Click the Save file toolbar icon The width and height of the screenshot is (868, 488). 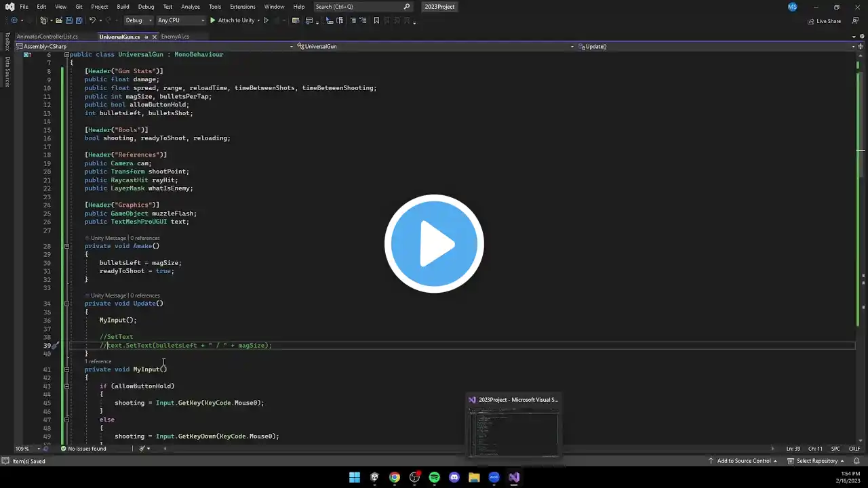(69, 20)
